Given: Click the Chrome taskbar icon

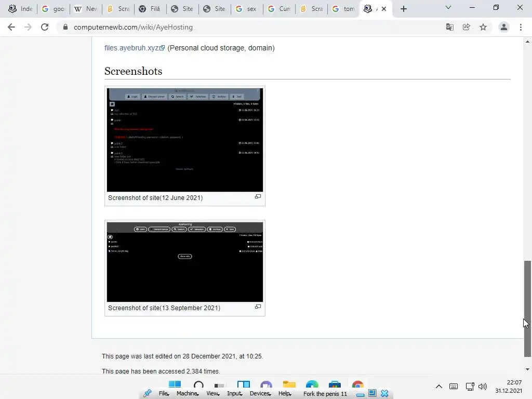Looking at the screenshot, I should (357, 384).
